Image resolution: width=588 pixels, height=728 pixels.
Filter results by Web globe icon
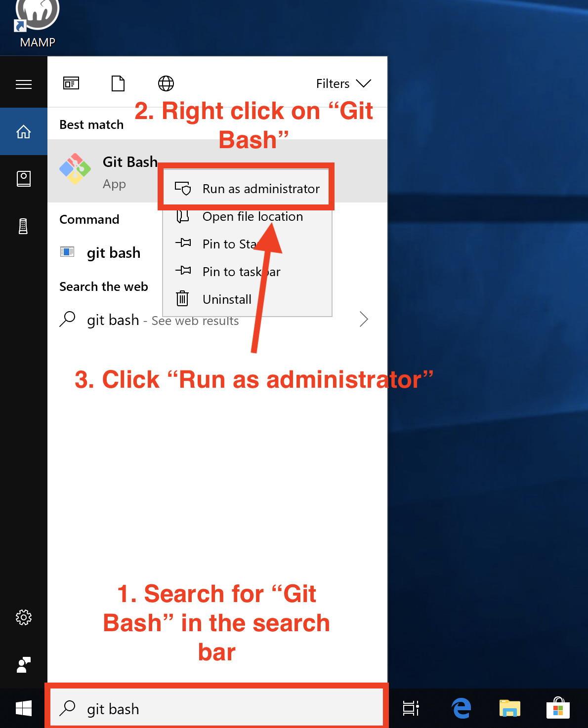[166, 83]
